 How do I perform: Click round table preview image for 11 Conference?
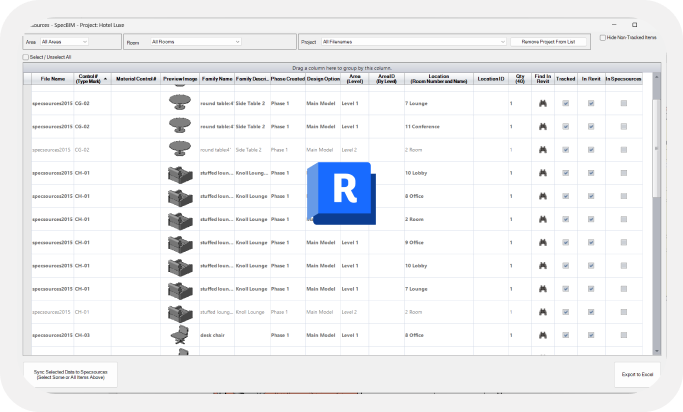(x=180, y=126)
